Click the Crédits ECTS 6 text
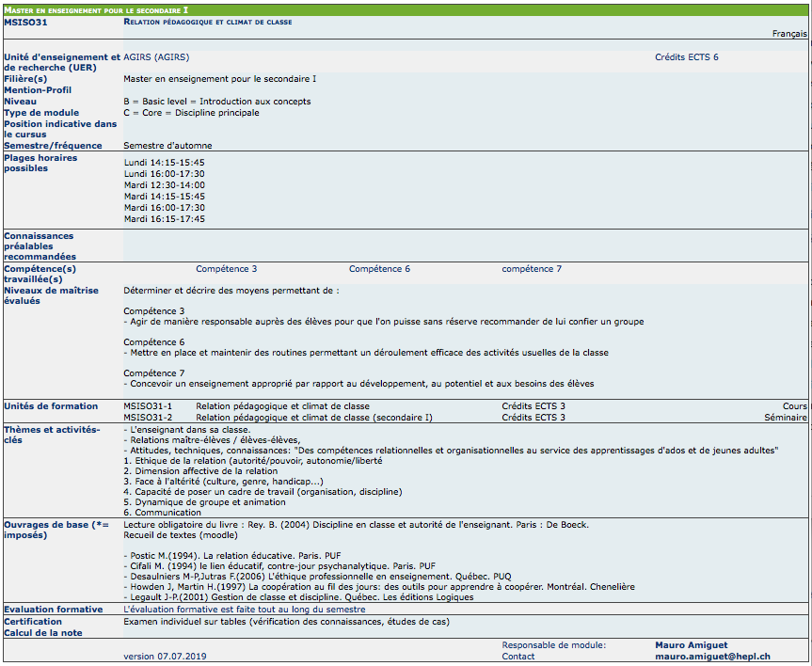Image resolution: width=812 pixels, height=666 pixels. tap(686, 57)
